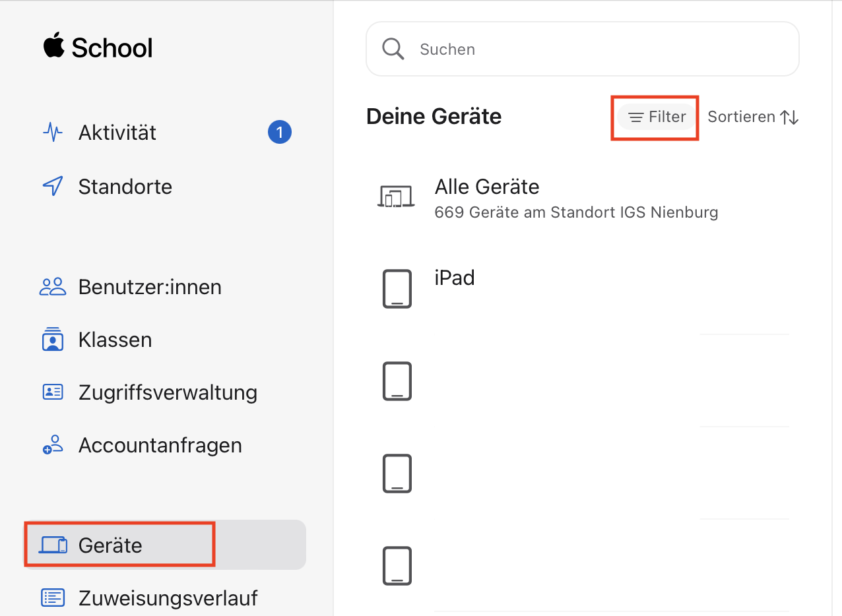Click the Accountanfragen person-plus icon
Screen dimensions: 842x616
(x=53, y=445)
